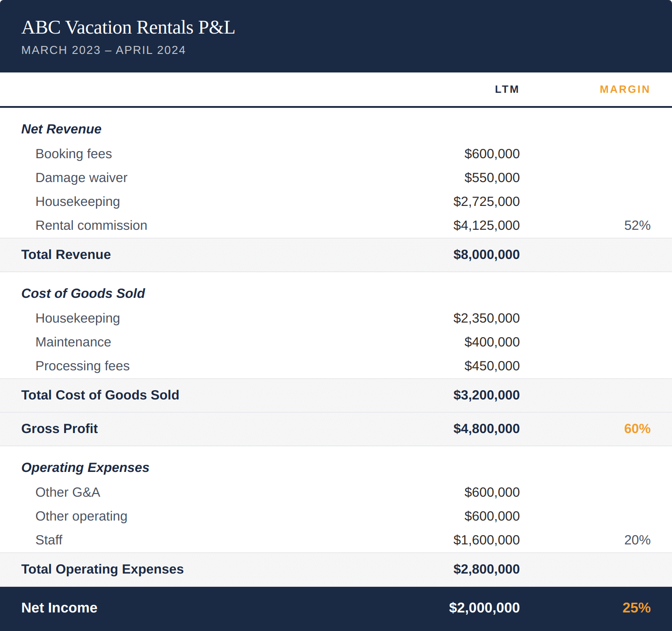Click the 'Damage waiver' row label
This screenshot has height=631, width=672.
pyautogui.click(x=81, y=178)
